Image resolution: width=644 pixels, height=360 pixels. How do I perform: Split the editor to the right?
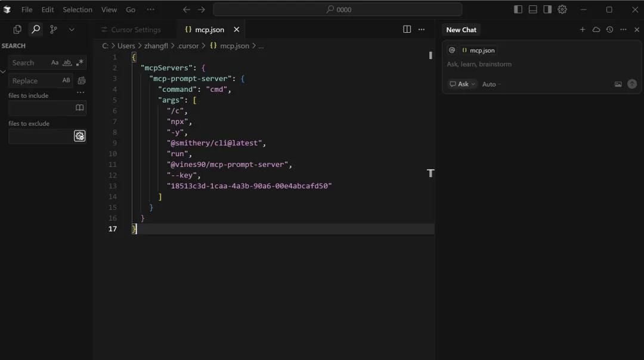coord(407,29)
